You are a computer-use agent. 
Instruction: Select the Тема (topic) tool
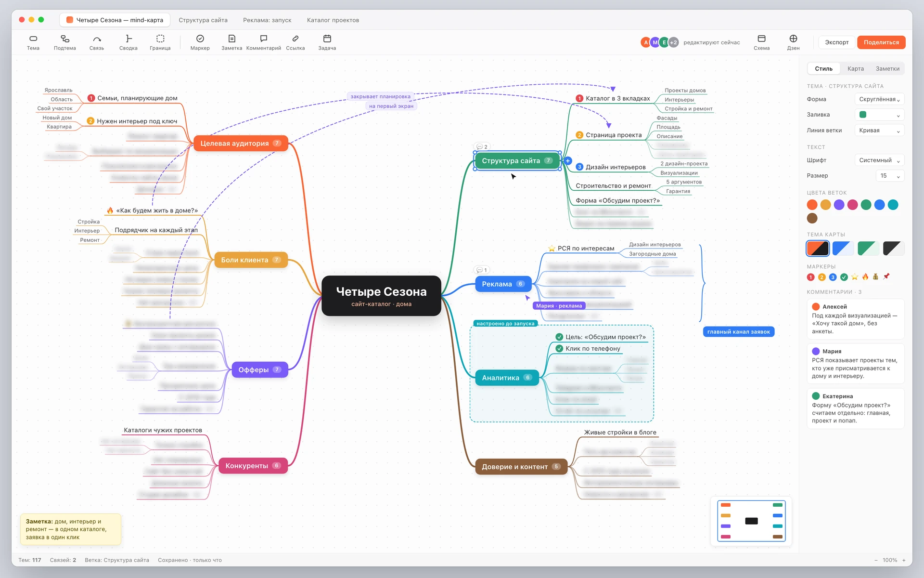tap(33, 42)
